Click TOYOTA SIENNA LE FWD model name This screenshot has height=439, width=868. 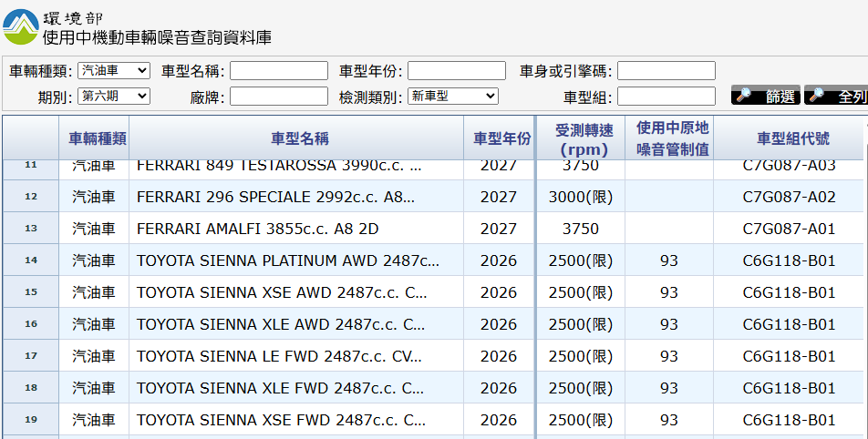pos(279,356)
